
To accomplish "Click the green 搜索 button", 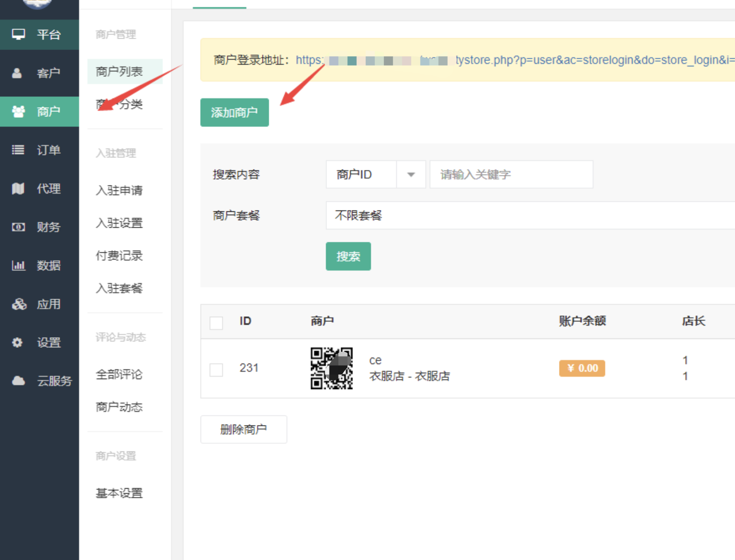I will click(x=348, y=256).
